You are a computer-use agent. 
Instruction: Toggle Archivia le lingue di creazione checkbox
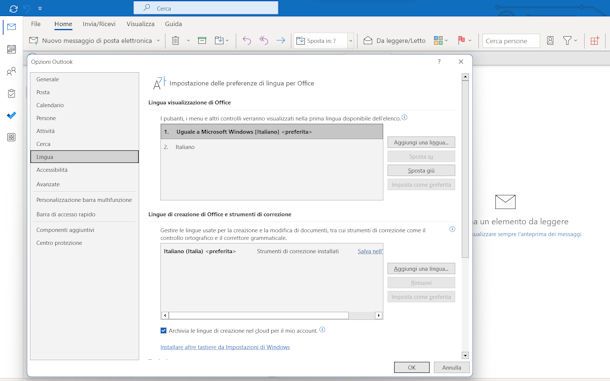[163, 330]
